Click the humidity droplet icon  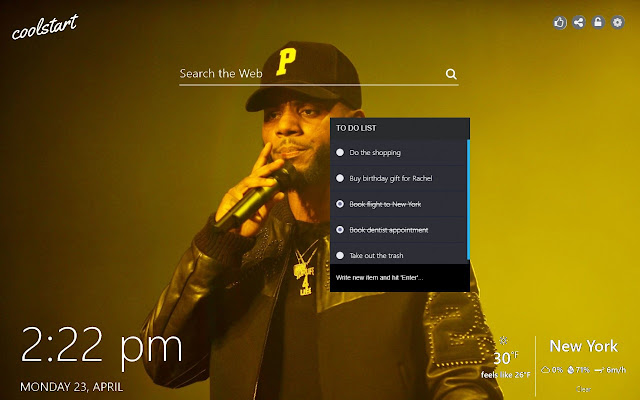coord(571,370)
